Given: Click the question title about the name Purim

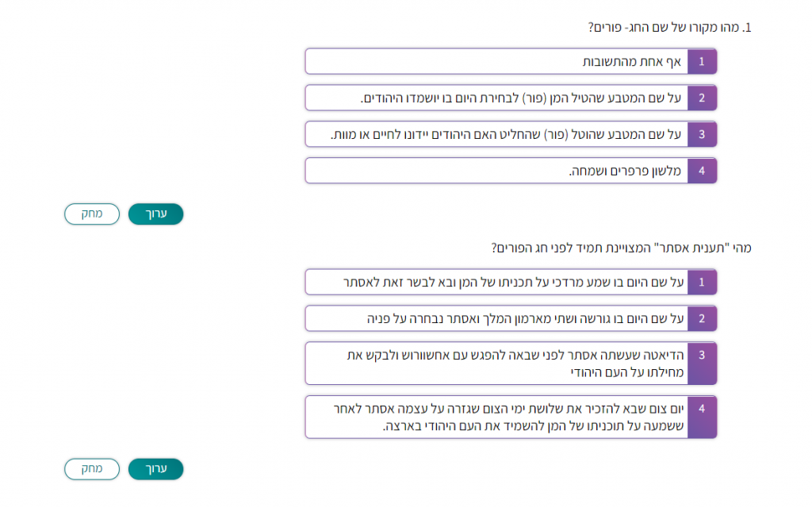Looking at the screenshot, I should (666, 26).
